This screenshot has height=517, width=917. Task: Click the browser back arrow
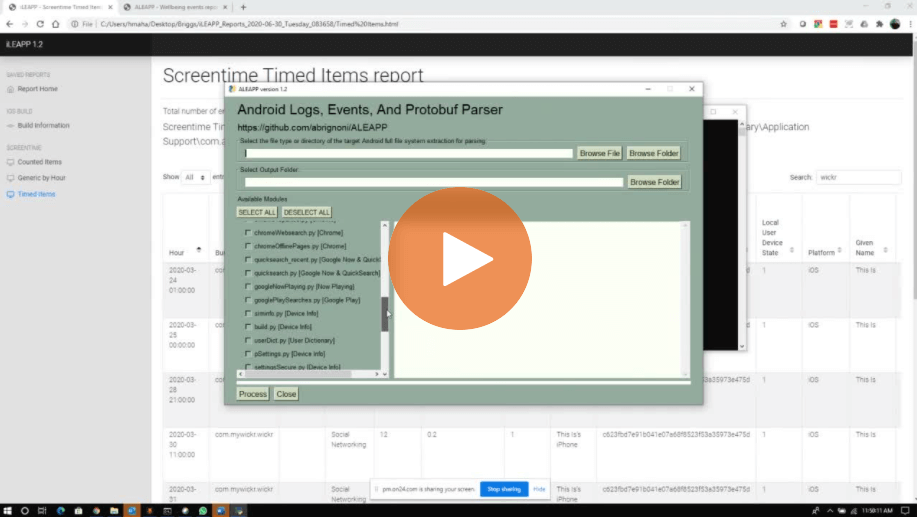click(x=11, y=23)
